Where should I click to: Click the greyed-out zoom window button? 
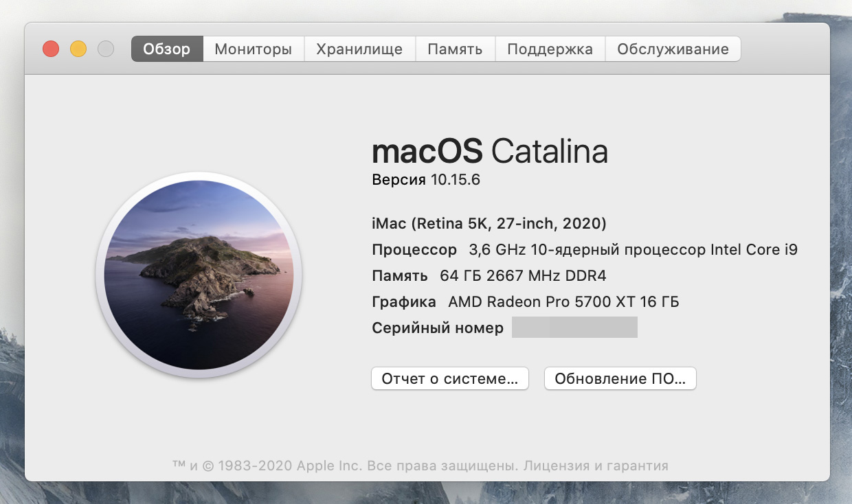click(x=106, y=49)
